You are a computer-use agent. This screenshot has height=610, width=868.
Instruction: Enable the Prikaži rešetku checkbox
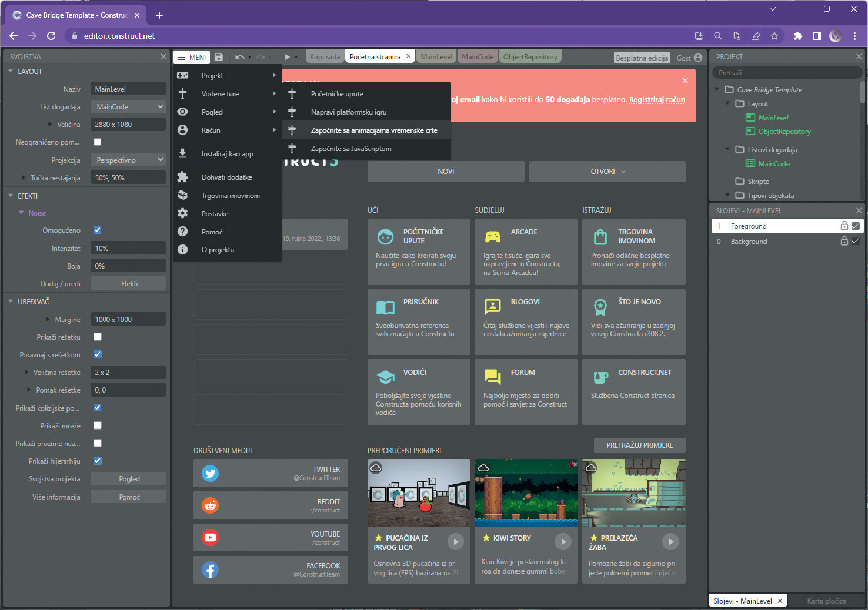[x=98, y=337]
